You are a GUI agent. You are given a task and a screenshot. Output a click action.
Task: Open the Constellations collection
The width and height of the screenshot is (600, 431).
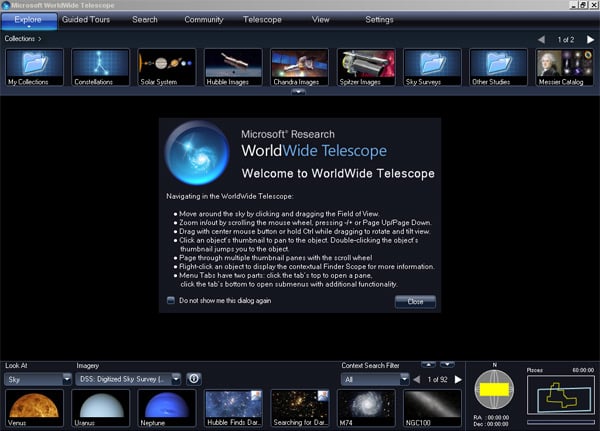pyautogui.click(x=101, y=67)
